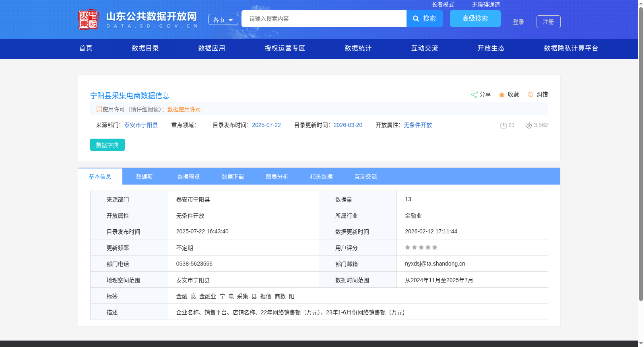644x347 pixels.
Task: Click the 从2024年11月至2025年7月 time range
Action: [x=439, y=280]
